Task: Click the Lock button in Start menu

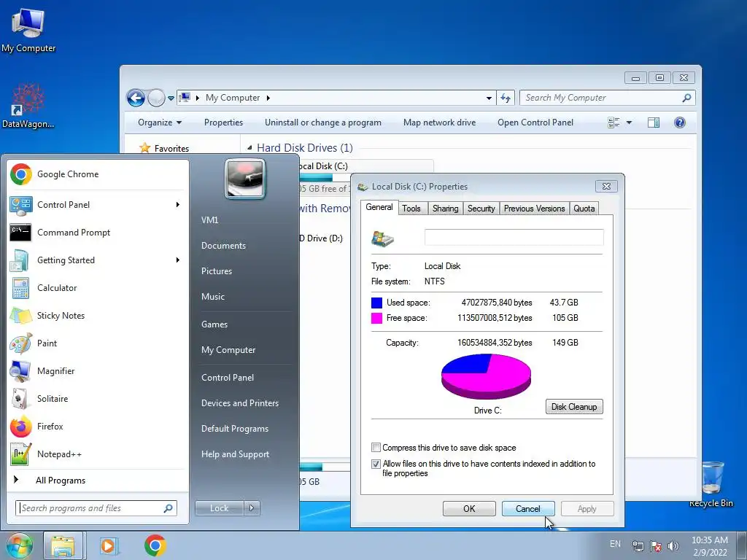Action: (219, 508)
